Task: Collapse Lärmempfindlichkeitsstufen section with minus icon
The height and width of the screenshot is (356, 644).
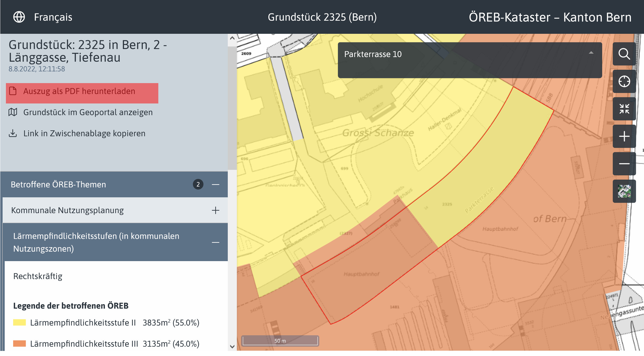Action: pyautogui.click(x=215, y=242)
